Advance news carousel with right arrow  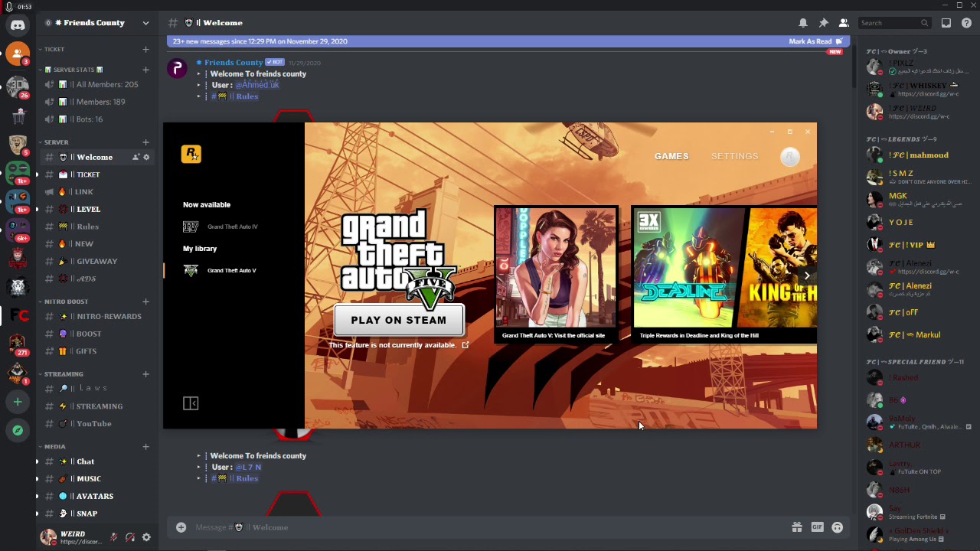pos(806,275)
